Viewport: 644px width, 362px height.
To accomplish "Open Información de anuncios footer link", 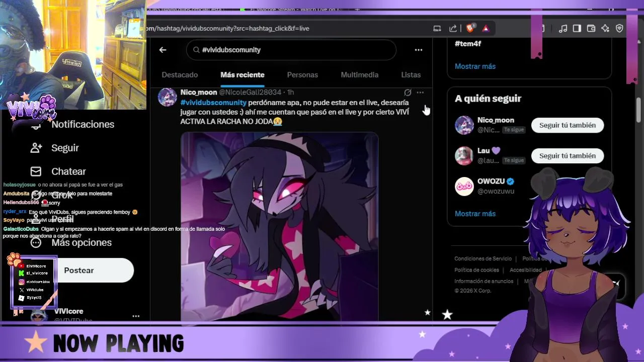I will pyautogui.click(x=484, y=281).
